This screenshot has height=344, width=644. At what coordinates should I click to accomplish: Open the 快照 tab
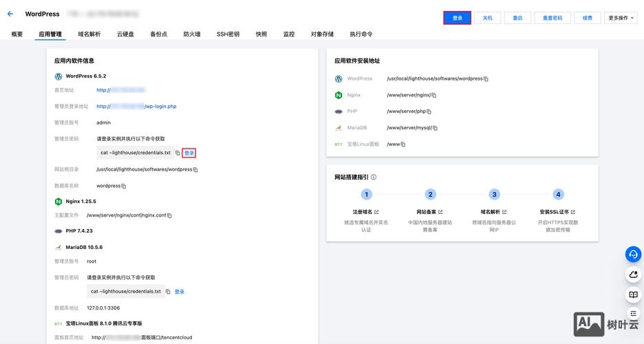[x=261, y=34]
